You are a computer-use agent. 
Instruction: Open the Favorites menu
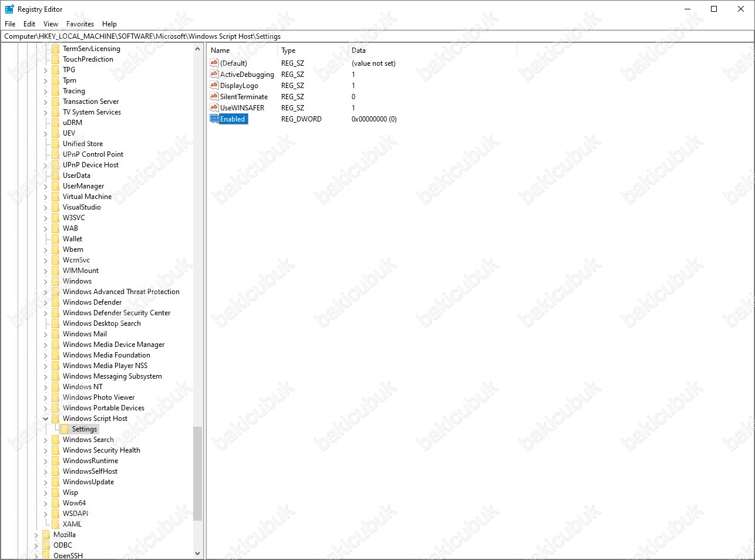80,24
